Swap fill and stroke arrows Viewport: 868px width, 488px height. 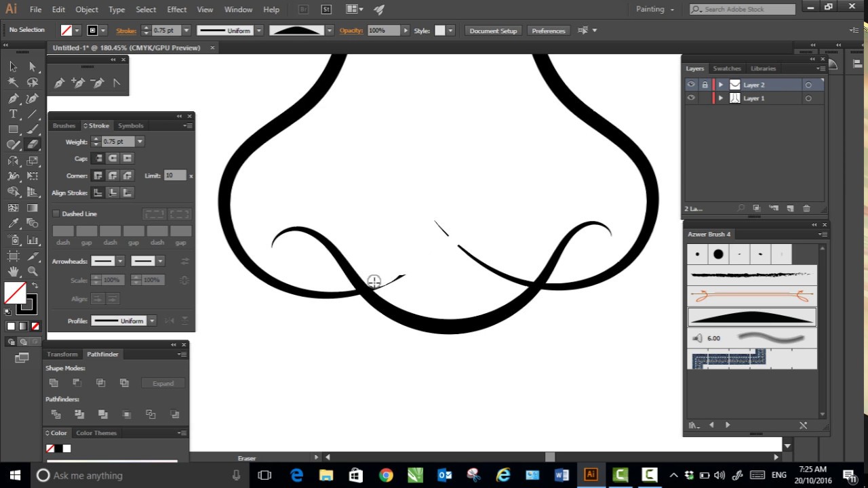[35, 285]
